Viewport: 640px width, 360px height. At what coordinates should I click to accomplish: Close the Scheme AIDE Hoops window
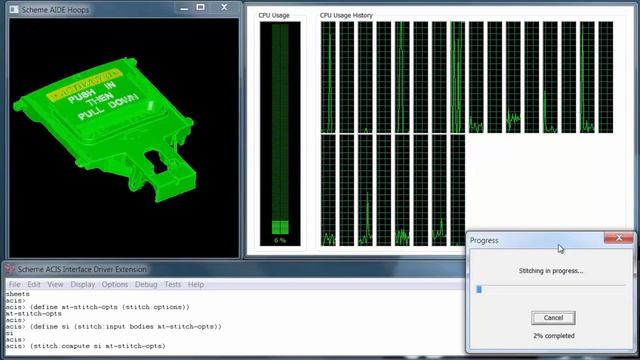click(224, 7)
